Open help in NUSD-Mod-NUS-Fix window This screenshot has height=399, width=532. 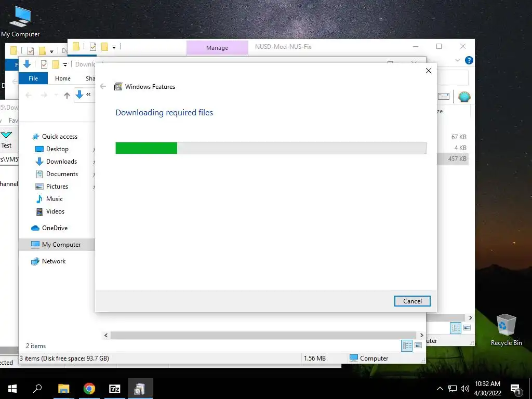pos(469,60)
